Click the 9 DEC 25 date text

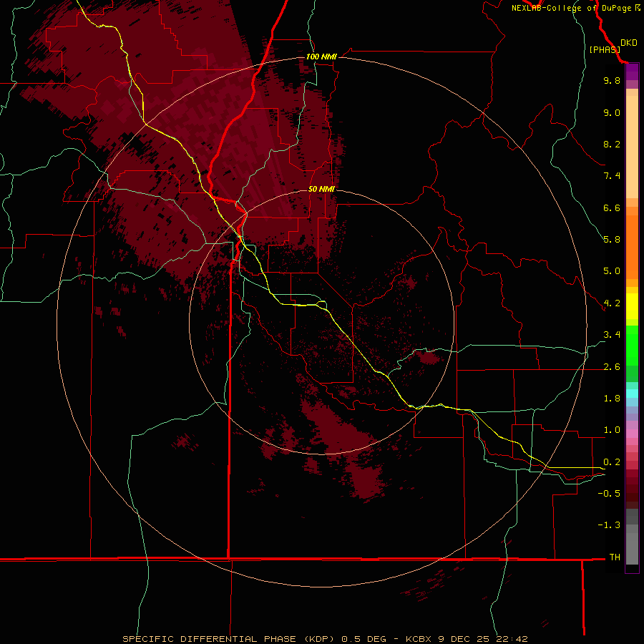click(x=462, y=639)
